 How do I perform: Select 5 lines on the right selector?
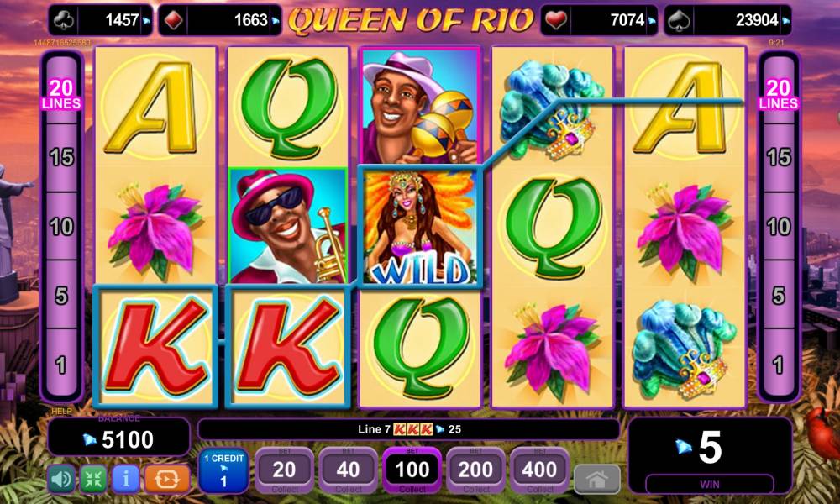[x=779, y=296]
